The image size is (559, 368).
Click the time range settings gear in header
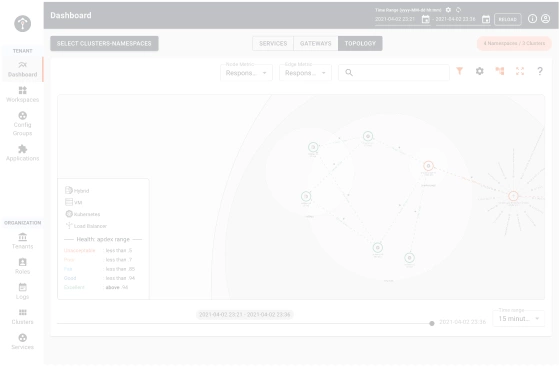point(448,10)
